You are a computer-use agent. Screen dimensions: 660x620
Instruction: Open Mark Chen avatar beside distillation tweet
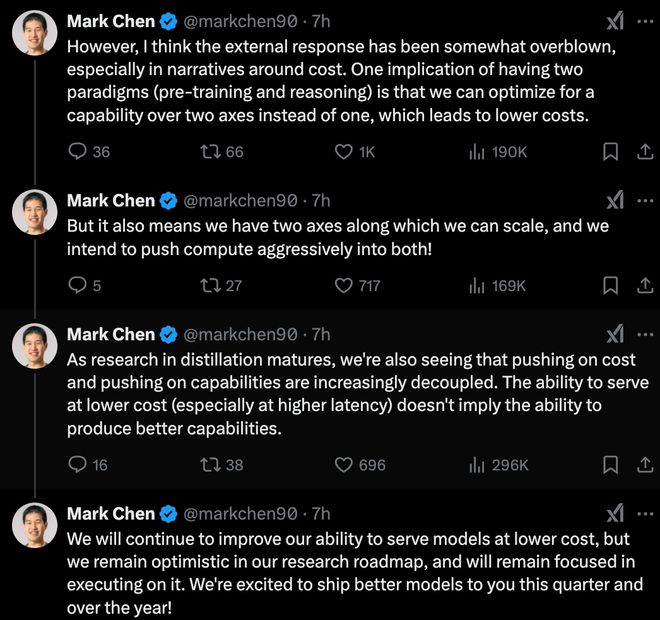(35, 346)
